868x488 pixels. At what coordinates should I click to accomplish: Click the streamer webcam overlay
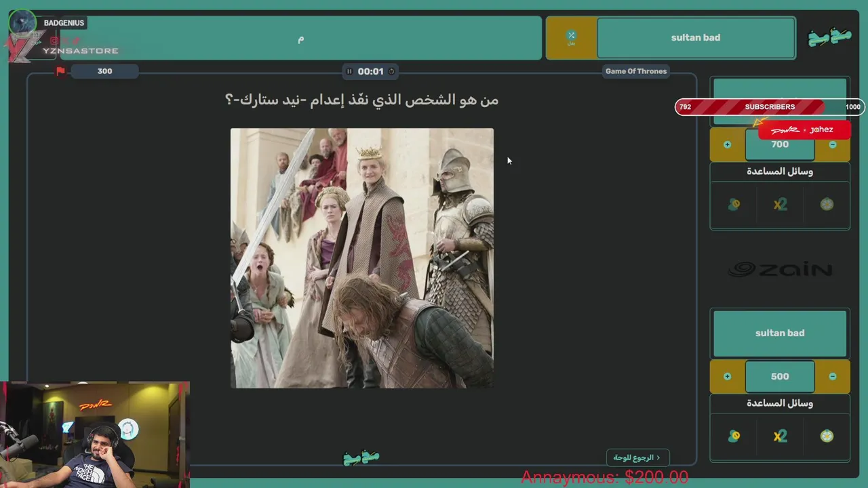tap(95, 434)
